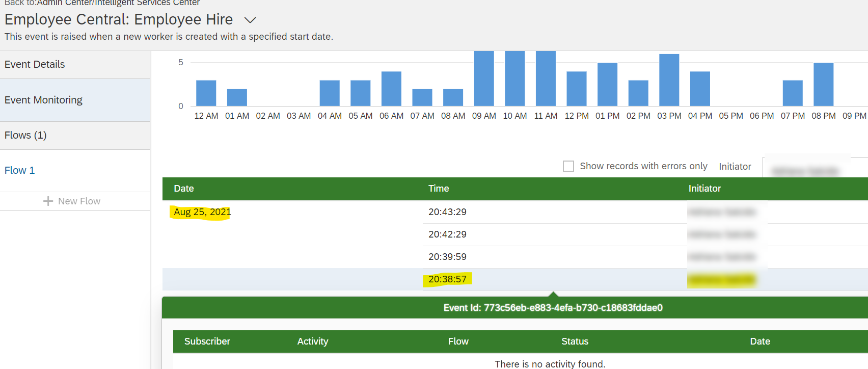
Task: Click the 06 AM bar in chart
Action: (x=391, y=89)
